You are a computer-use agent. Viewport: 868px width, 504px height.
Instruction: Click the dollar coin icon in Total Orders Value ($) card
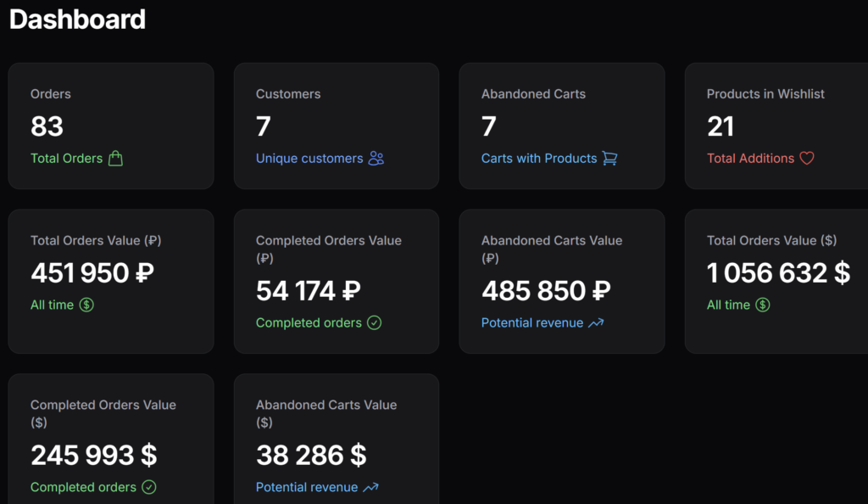763,305
